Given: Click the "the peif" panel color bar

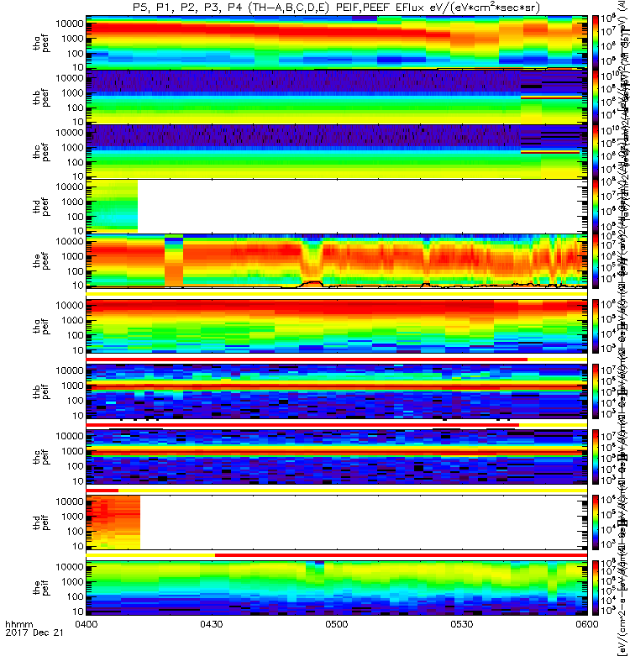Looking at the screenshot, I should (596, 587).
